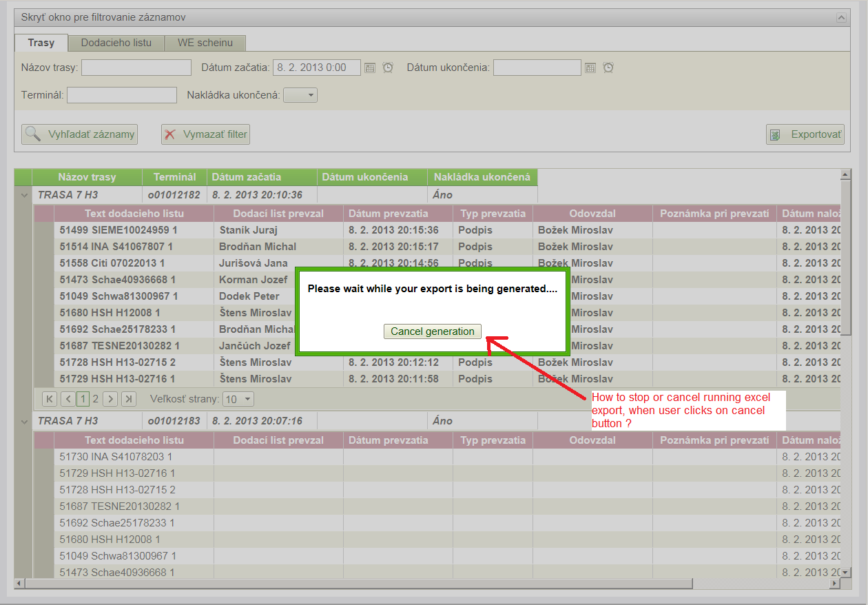Screen dimensions: 868x605
Task: Sort by first Typ prevzatia header
Action: (493, 214)
